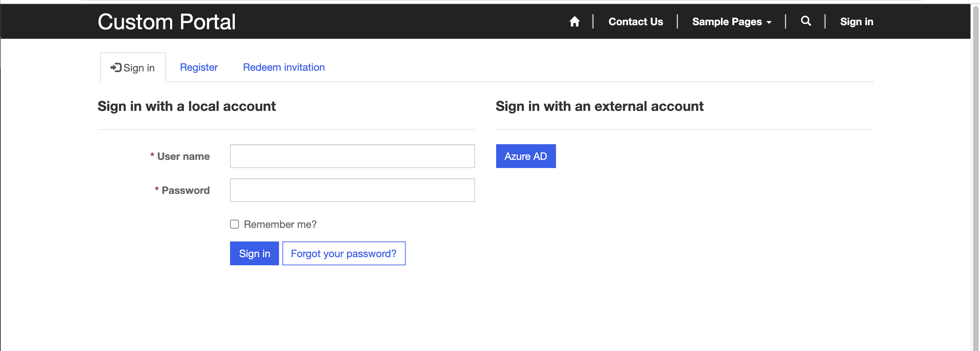Click the blue Sign in button
The height and width of the screenshot is (351, 980).
tap(255, 254)
